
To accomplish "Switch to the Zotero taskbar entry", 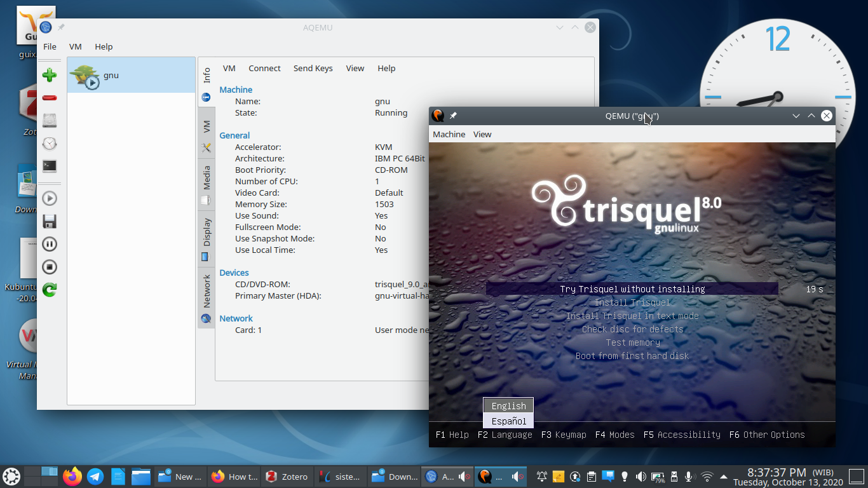I will pos(287,477).
